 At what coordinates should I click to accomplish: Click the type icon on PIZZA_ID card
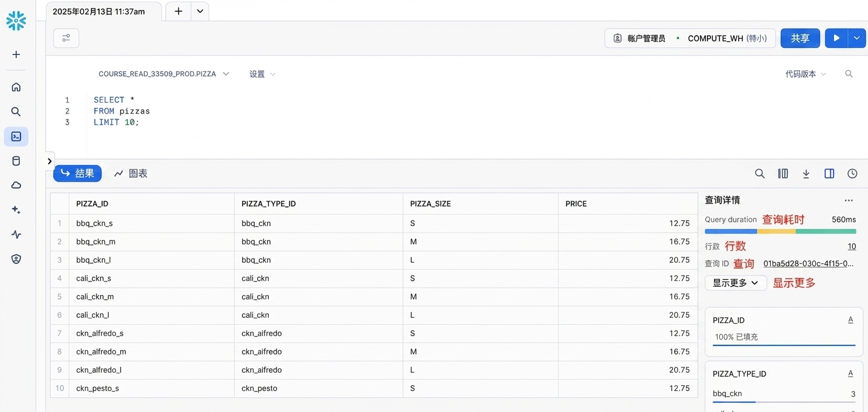pos(850,320)
